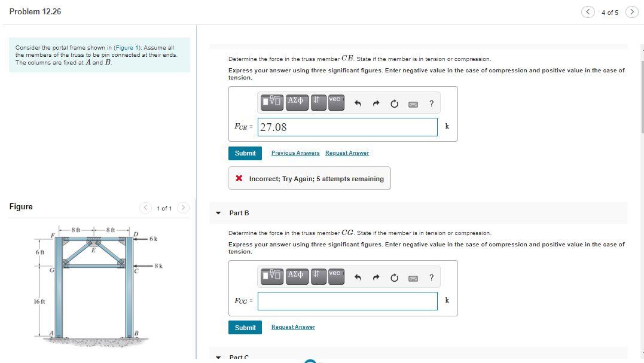
Task: Open the Figure 1 link
Action: [127, 48]
